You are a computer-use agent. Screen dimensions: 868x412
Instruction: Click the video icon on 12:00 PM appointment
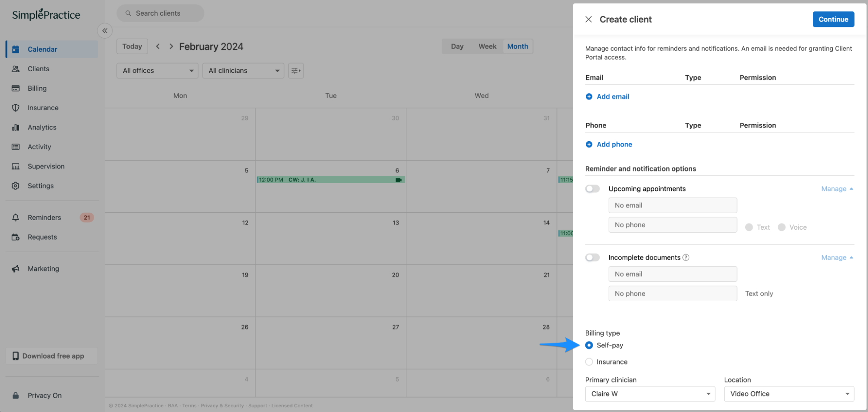coord(398,180)
